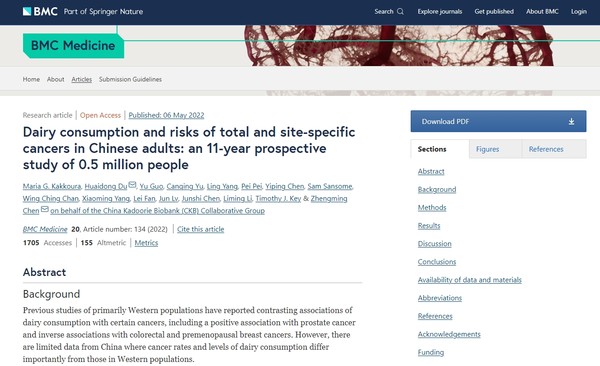
Task: Click the Login link
Action: click(x=579, y=11)
